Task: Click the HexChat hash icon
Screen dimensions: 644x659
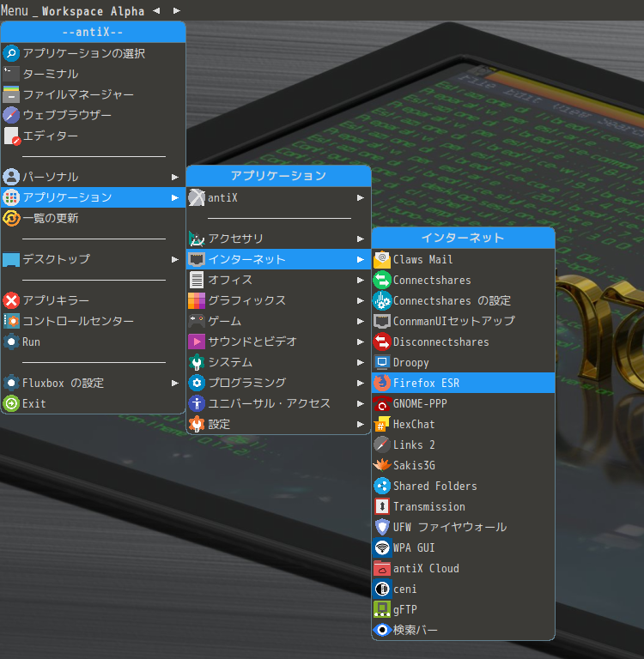Action: 382,424
